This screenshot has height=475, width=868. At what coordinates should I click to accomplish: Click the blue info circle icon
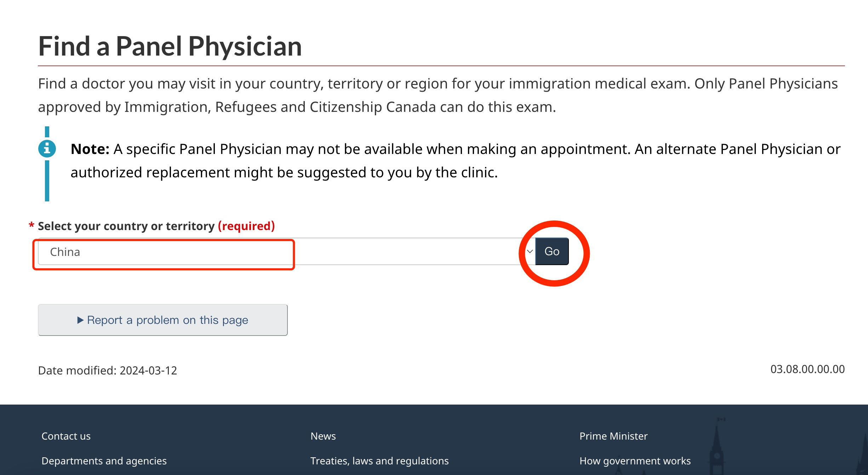(x=47, y=149)
